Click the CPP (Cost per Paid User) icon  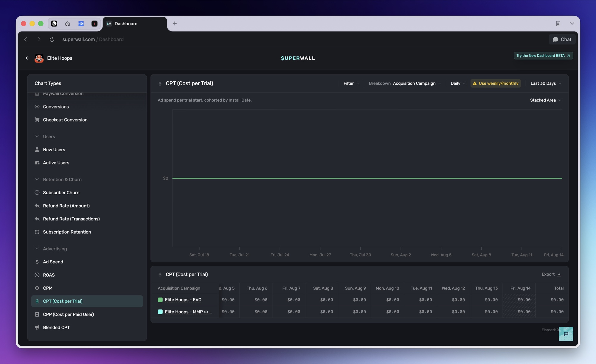point(37,314)
